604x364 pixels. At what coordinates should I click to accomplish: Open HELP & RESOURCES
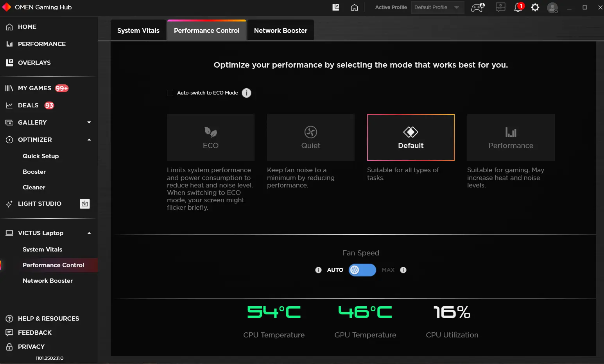49,319
